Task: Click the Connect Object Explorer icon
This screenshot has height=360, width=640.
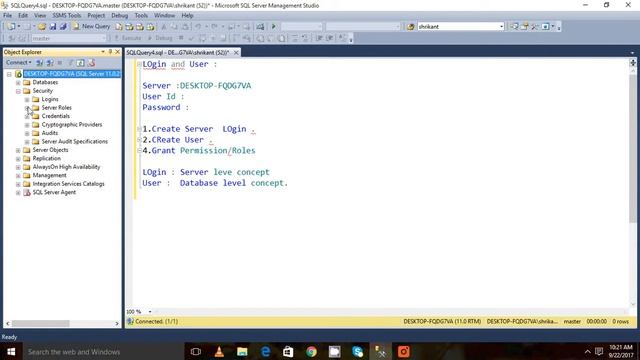Action: pyautogui.click(x=39, y=63)
